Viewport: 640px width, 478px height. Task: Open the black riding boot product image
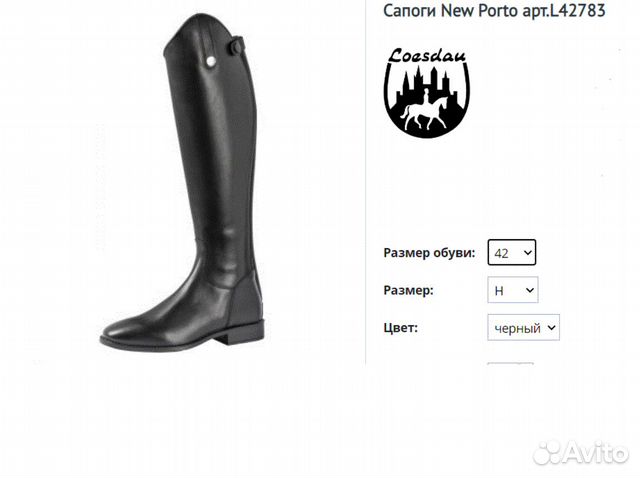(182, 182)
